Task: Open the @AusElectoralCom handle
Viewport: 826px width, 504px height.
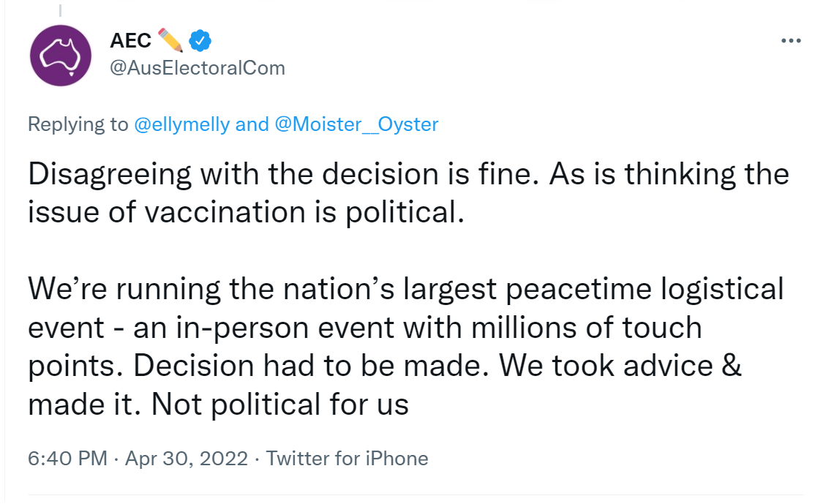Action: click(x=197, y=68)
